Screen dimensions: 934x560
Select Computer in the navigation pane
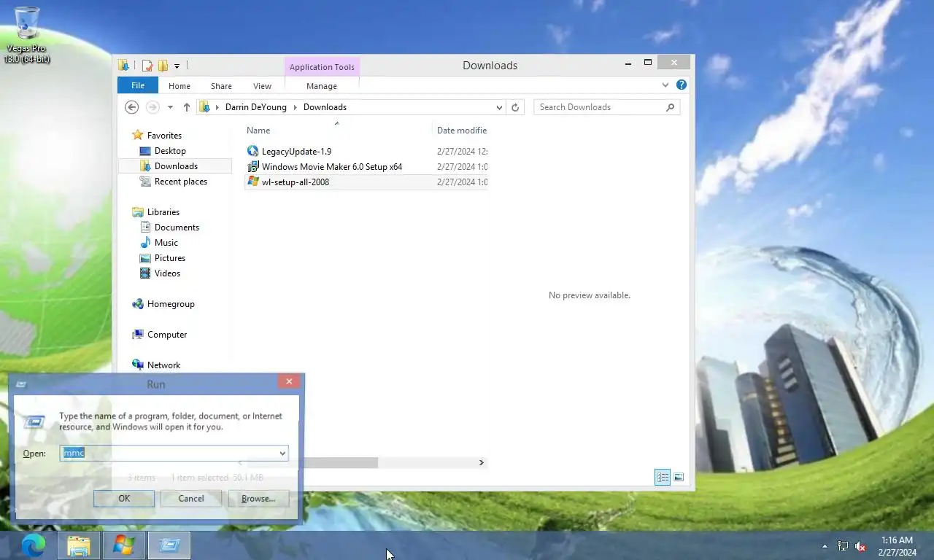click(167, 335)
